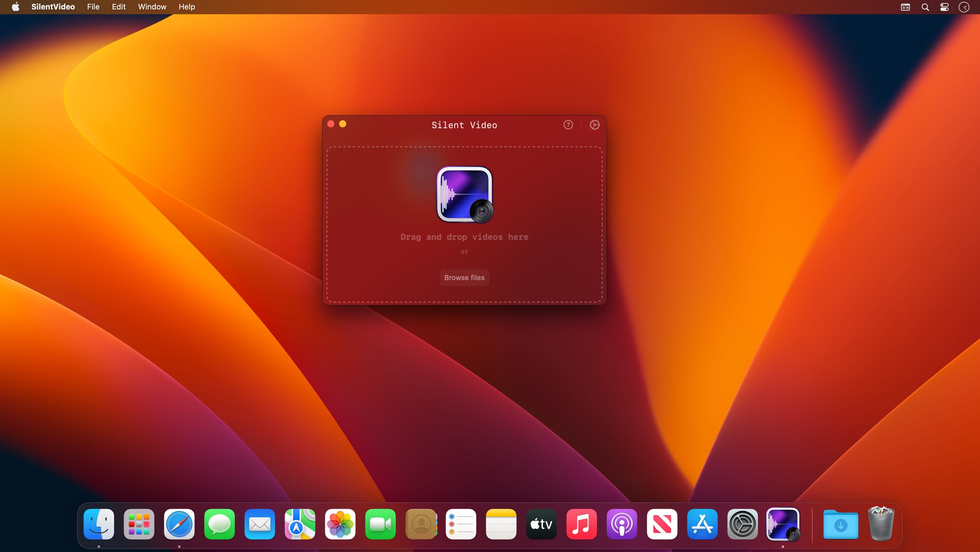Open System Settings from the Dock
This screenshot has height=552, width=980.
[742, 524]
